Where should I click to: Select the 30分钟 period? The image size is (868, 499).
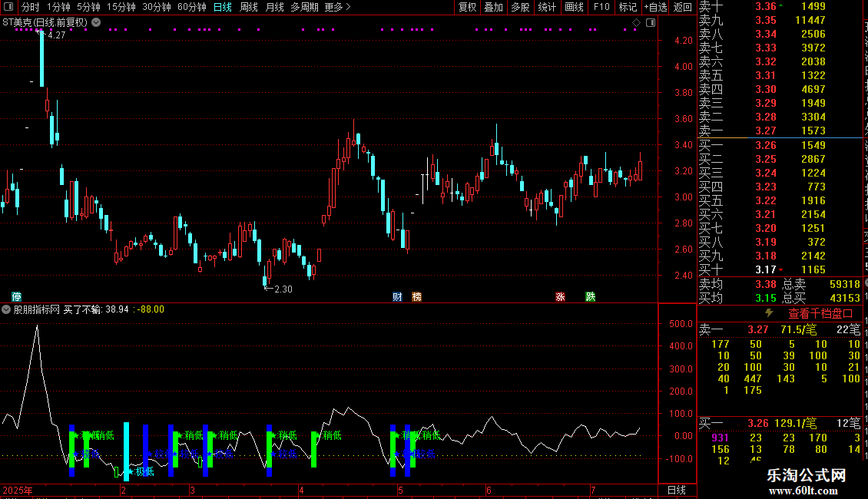156,7
